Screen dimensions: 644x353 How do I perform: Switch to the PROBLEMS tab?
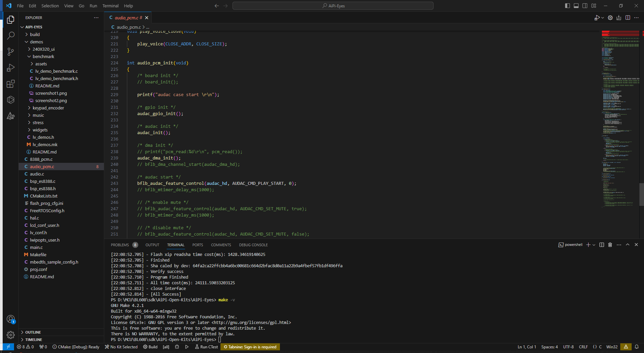coord(124,245)
